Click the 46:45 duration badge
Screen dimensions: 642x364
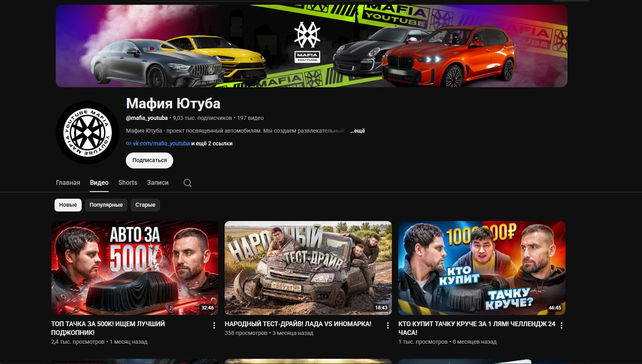(555, 307)
